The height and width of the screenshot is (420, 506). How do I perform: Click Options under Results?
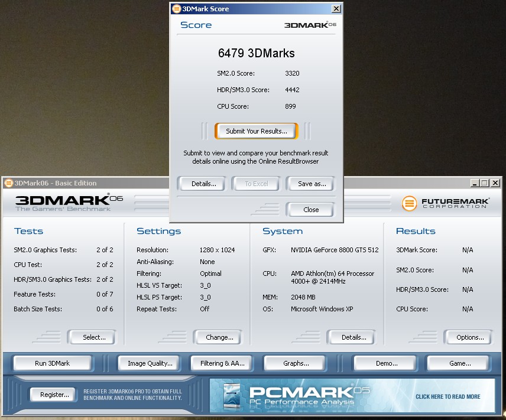tap(470, 337)
